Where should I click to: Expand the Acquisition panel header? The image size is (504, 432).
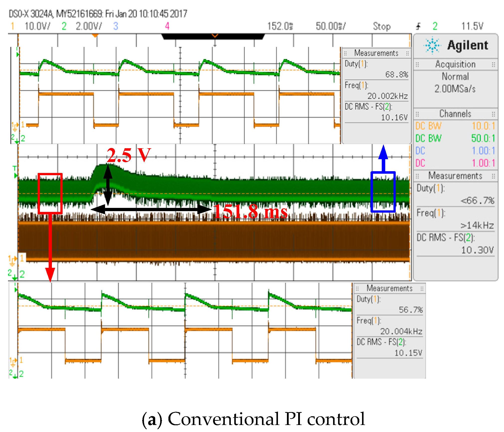455,64
